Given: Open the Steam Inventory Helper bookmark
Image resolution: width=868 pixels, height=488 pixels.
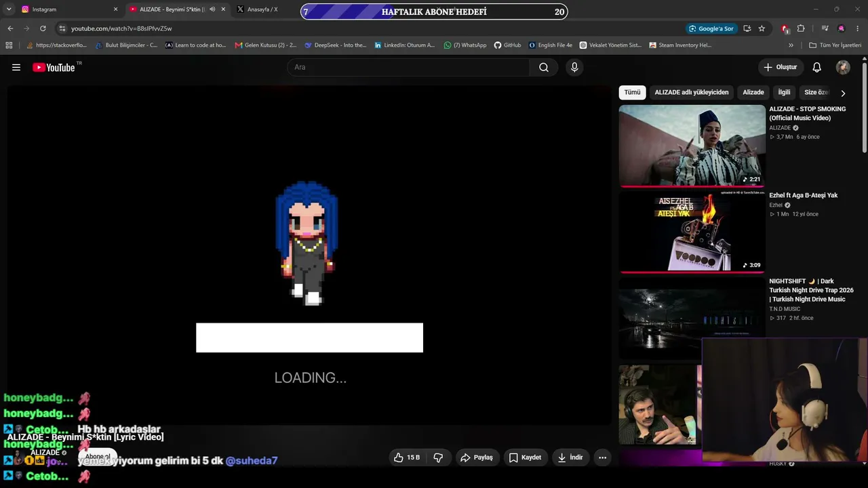Looking at the screenshot, I should tap(680, 45).
